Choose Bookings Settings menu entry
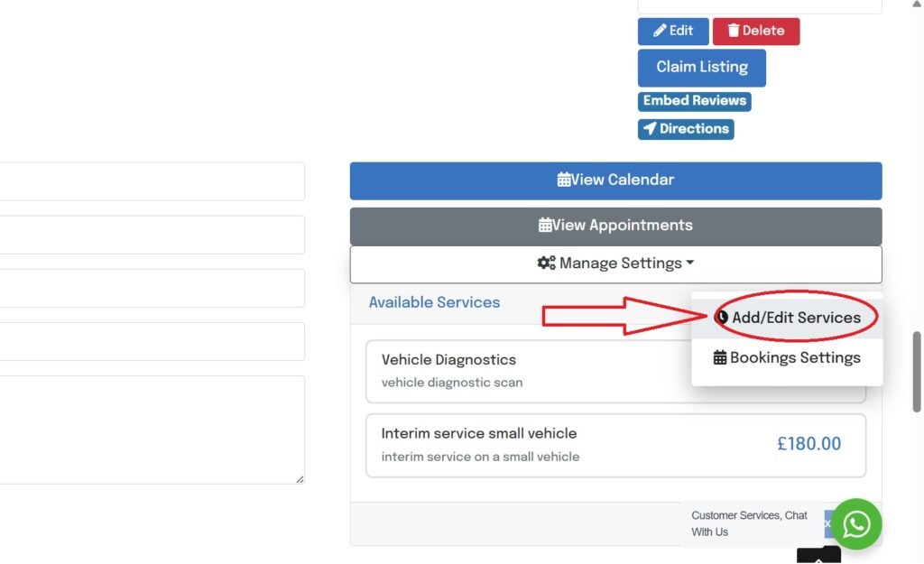 794,358
